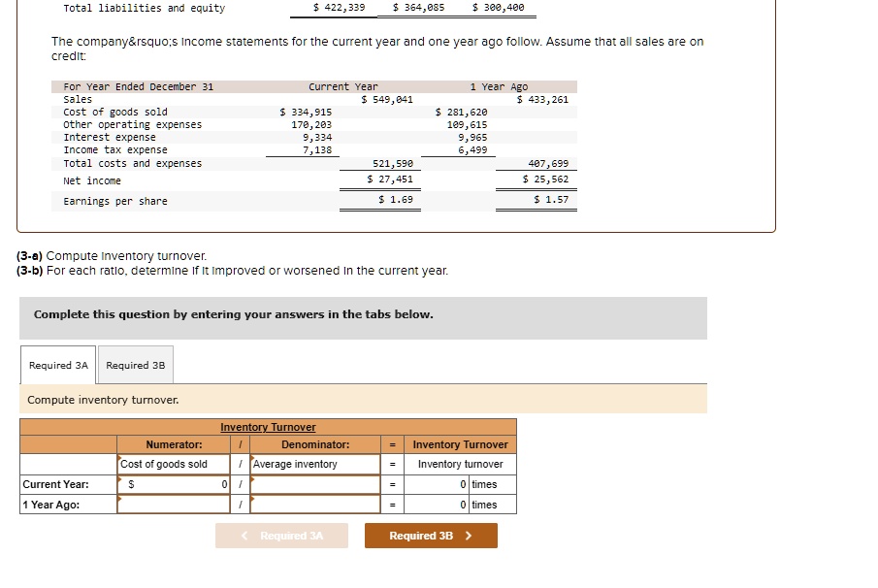Click the Required 3B navigation button

point(430,535)
